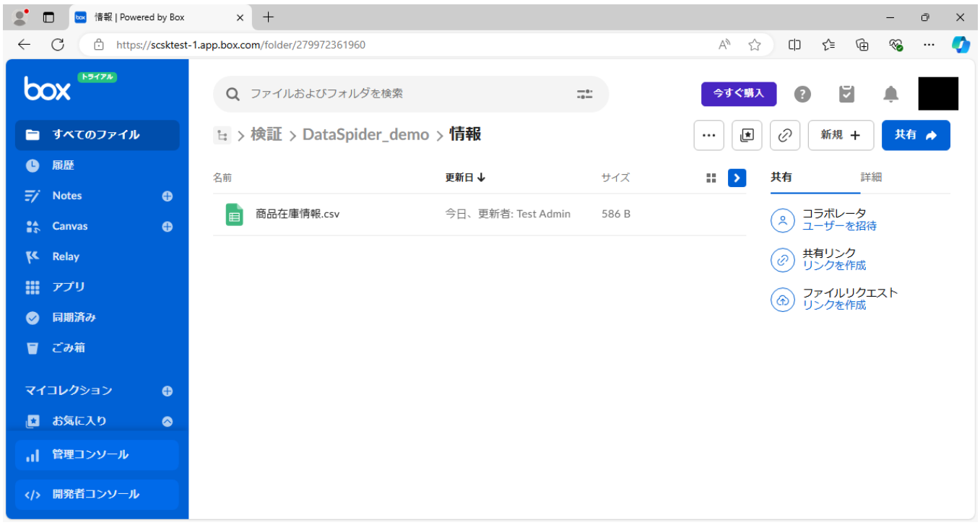
Task: Open the notifications bell
Action: coord(891,94)
